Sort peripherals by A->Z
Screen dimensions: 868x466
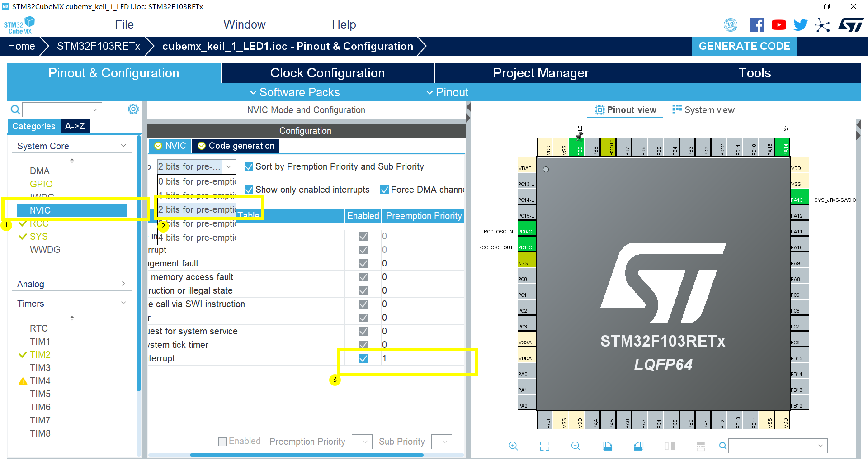[x=75, y=126]
